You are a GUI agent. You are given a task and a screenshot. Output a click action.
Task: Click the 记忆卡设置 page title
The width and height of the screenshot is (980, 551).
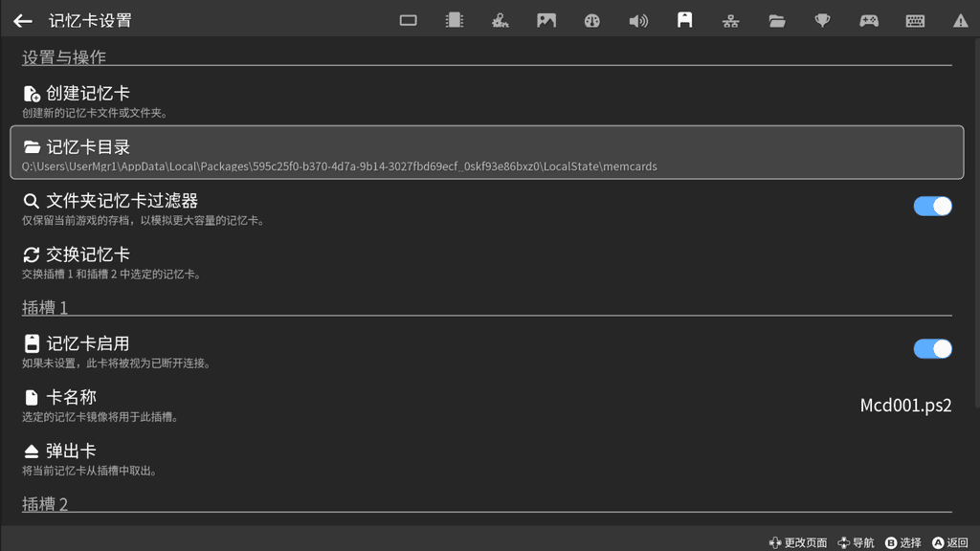[x=91, y=21]
